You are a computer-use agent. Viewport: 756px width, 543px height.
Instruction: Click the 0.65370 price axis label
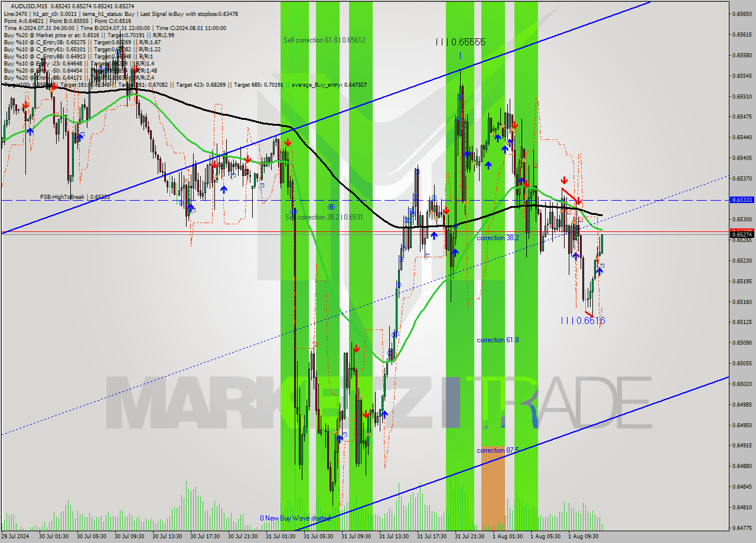742,178
